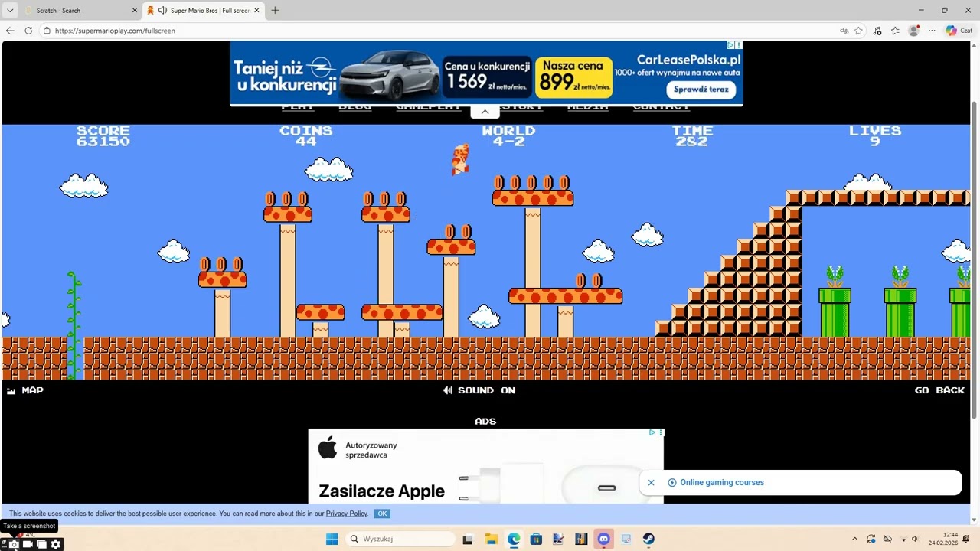Open capture overlay settings gear
The image size is (980, 551).
(x=55, y=544)
